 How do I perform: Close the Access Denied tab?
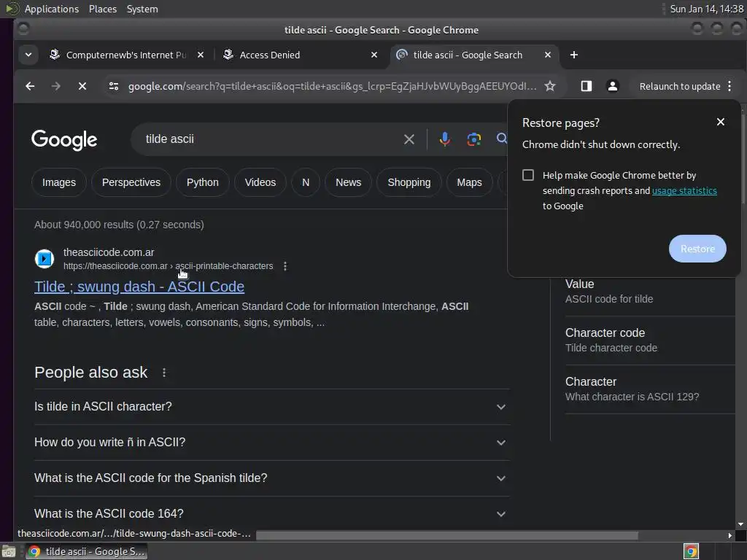tap(374, 55)
